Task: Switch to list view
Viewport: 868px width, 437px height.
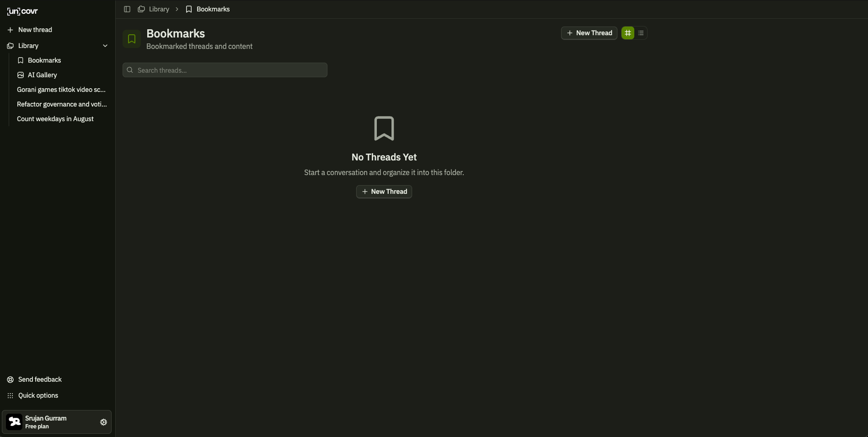Action: (x=641, y=33)
